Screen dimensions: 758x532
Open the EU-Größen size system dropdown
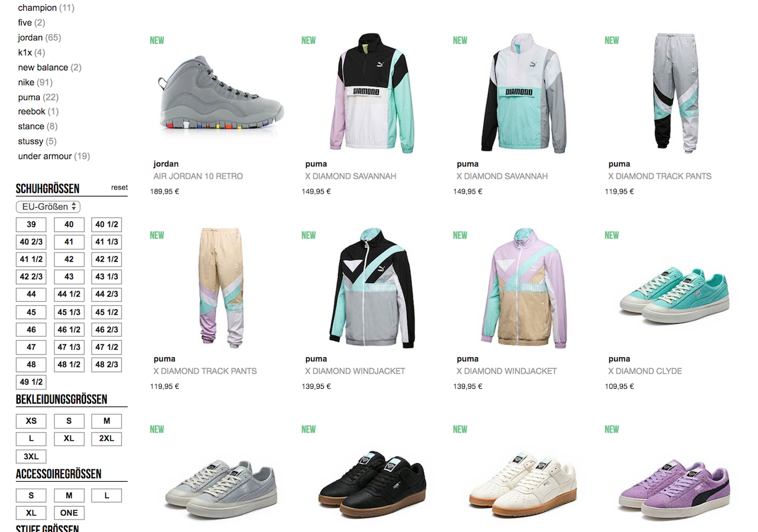(48, 207)
